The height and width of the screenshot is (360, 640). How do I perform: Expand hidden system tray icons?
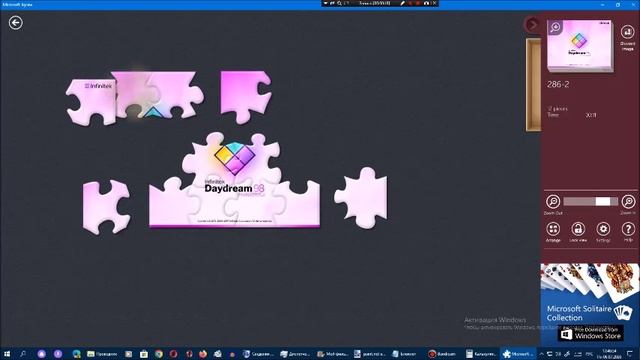coord(542,354)
